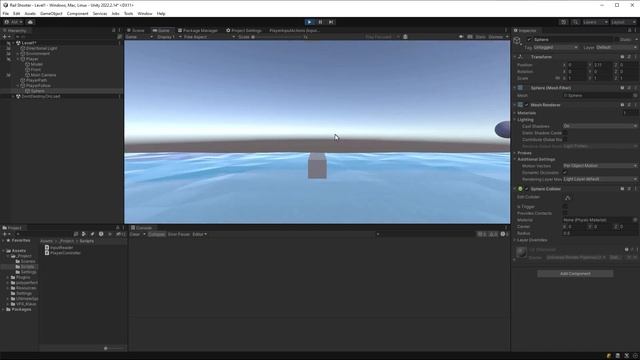Switch to the Project Settings tab
Screen dimensions: 640x360
point(244,30)
